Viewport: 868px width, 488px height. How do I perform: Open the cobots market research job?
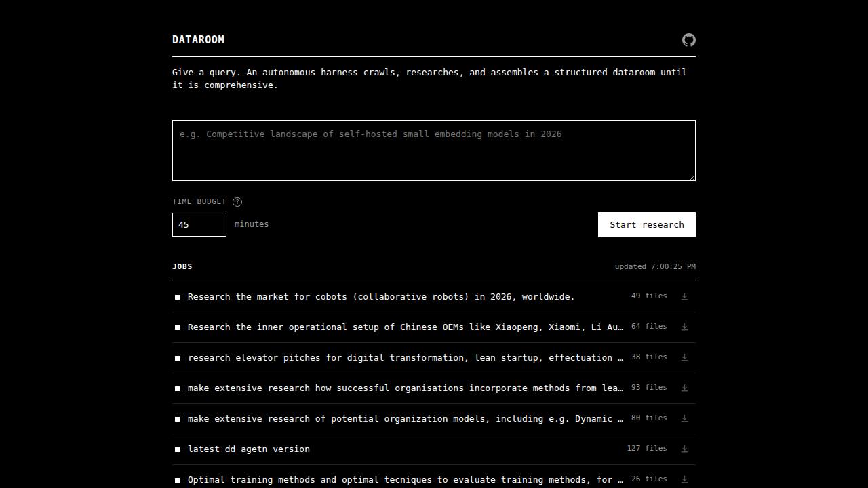(381, 296)
